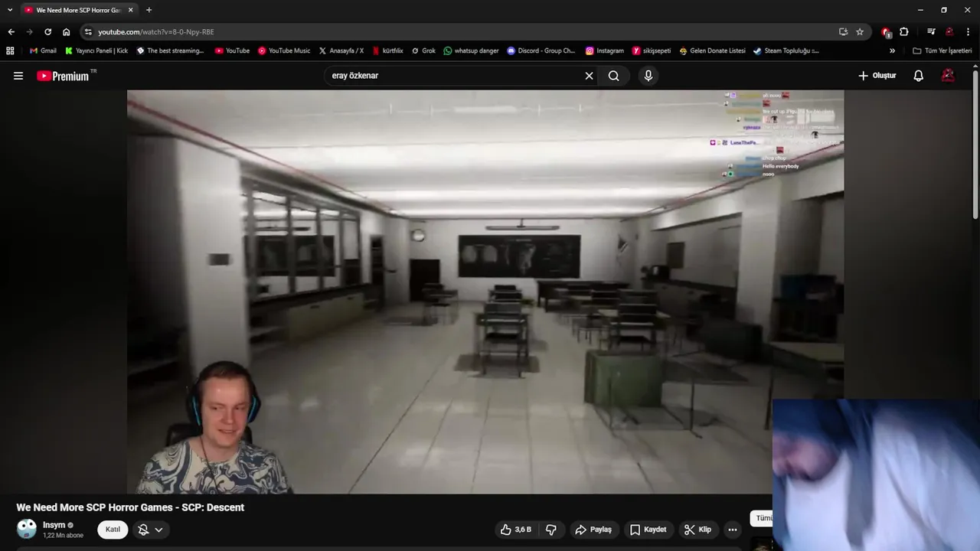Open more actions three-dot menu

pos(733,530)
